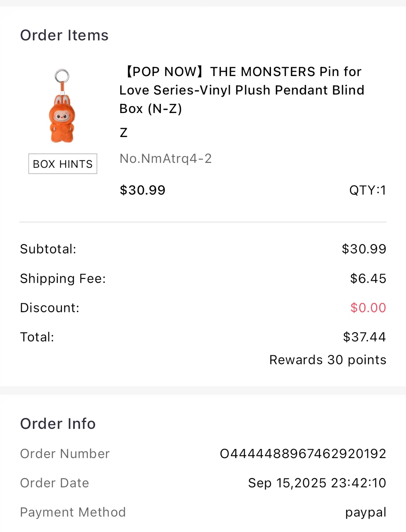
Task: Tap the Shipping Fee label
Action: (x=63, y=279)
